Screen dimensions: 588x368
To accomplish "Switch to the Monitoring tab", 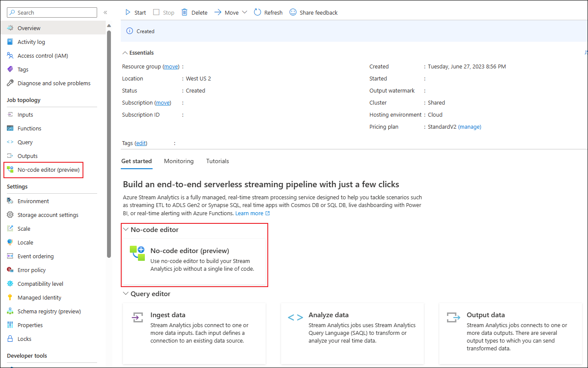I will (179, 161).
